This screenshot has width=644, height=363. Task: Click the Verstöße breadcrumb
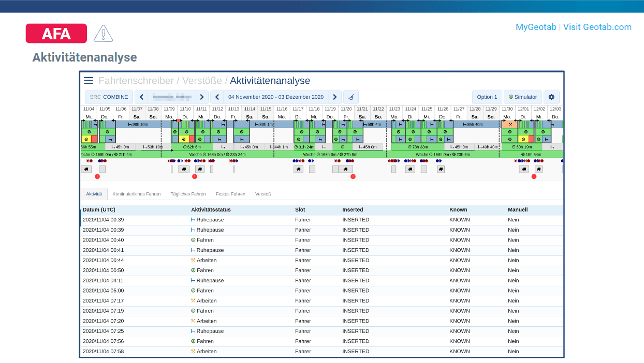pos(202,81)
